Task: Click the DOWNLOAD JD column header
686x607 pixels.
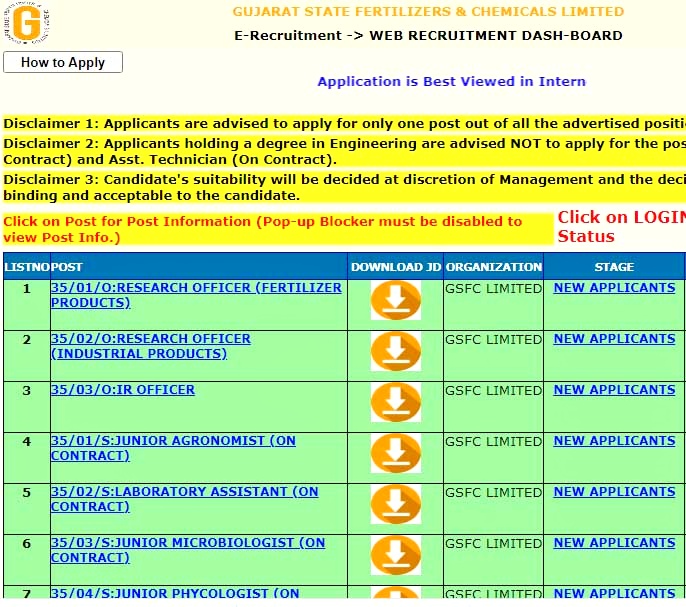Action: (x=396, y=267)
